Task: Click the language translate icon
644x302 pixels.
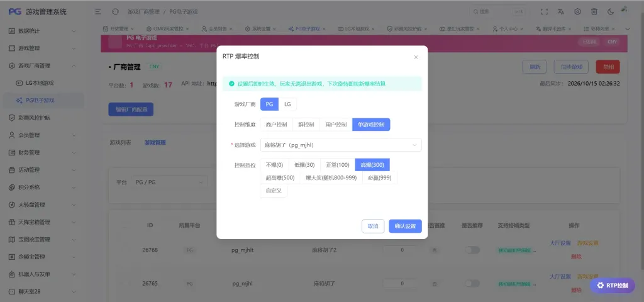Action: [561, 12]
